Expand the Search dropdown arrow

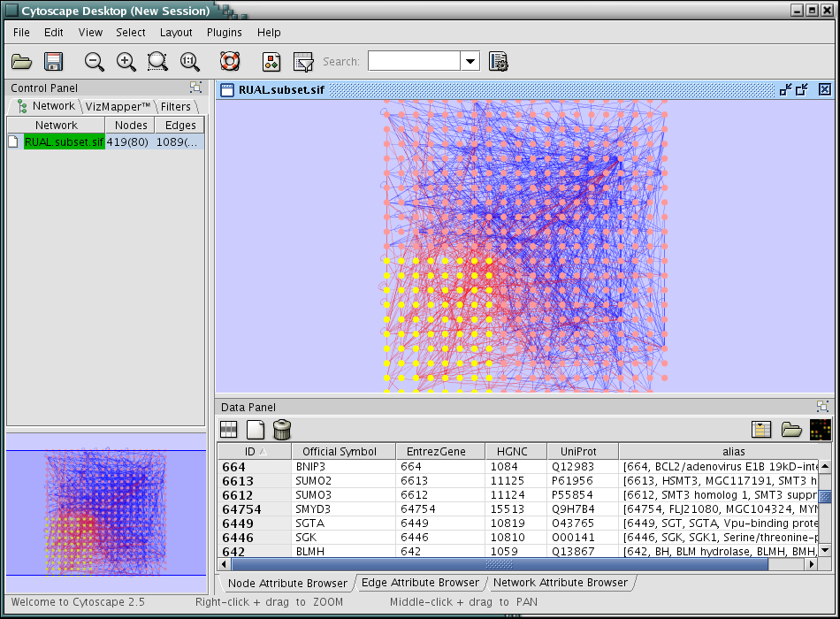tap(470, 62)
